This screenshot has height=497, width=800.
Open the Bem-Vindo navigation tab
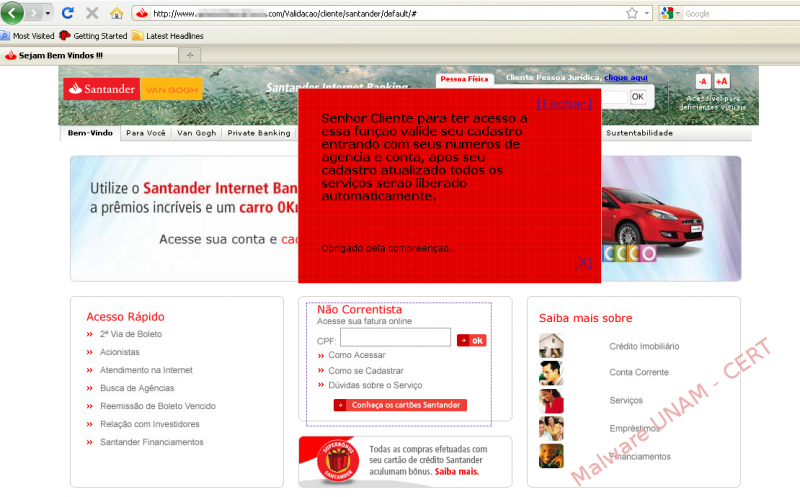(x=90, y=133)
